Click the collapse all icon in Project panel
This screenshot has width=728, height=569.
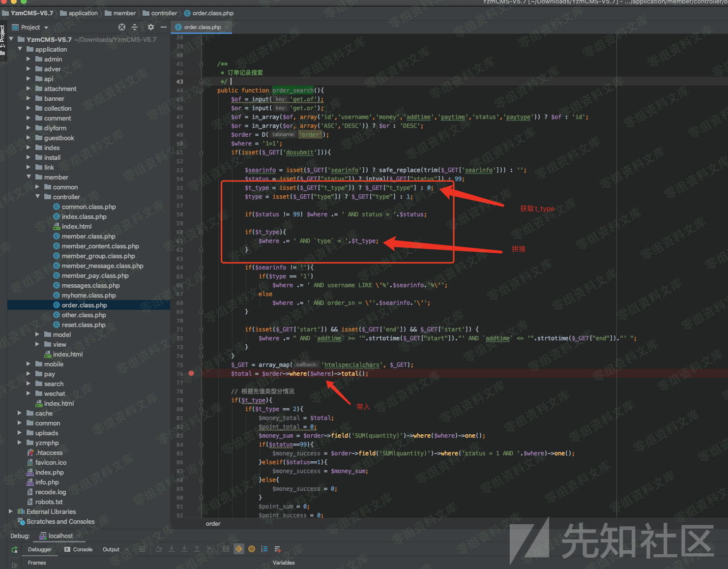135,27
